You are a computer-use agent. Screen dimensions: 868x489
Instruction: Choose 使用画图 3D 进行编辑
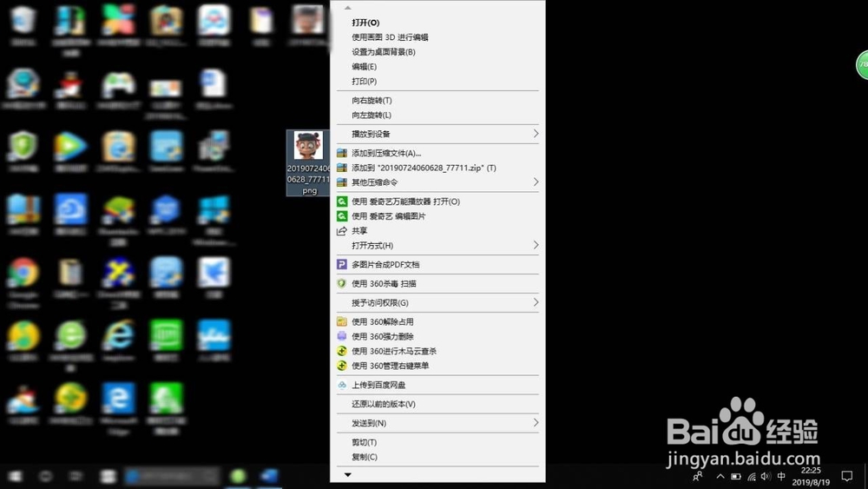(x=390, y=37)
